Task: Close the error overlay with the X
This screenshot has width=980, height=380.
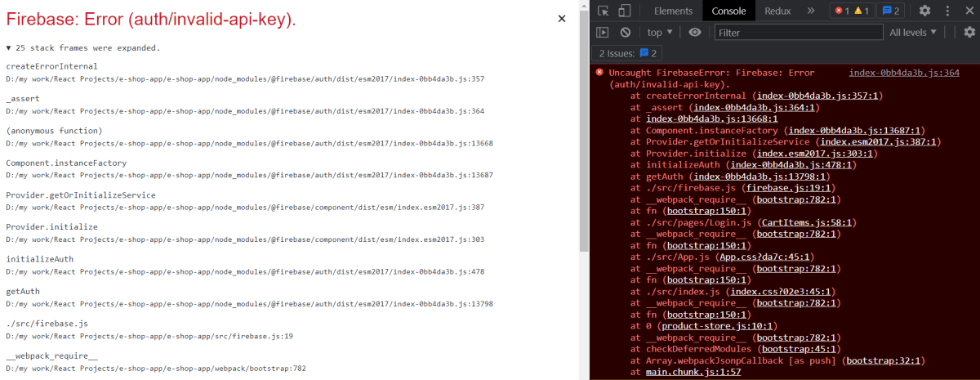Action: (562, 18)
